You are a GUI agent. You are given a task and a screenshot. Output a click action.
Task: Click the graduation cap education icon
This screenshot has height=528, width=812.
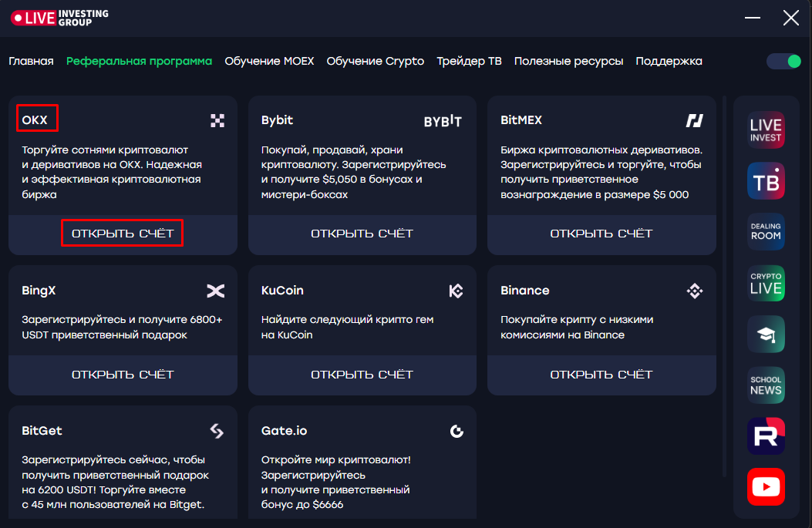tap(766, 335)
